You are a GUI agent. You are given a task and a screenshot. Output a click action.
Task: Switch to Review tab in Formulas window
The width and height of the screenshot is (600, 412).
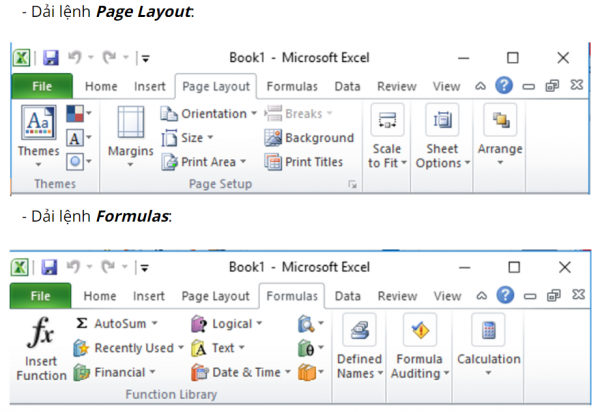tap(397, 296)
